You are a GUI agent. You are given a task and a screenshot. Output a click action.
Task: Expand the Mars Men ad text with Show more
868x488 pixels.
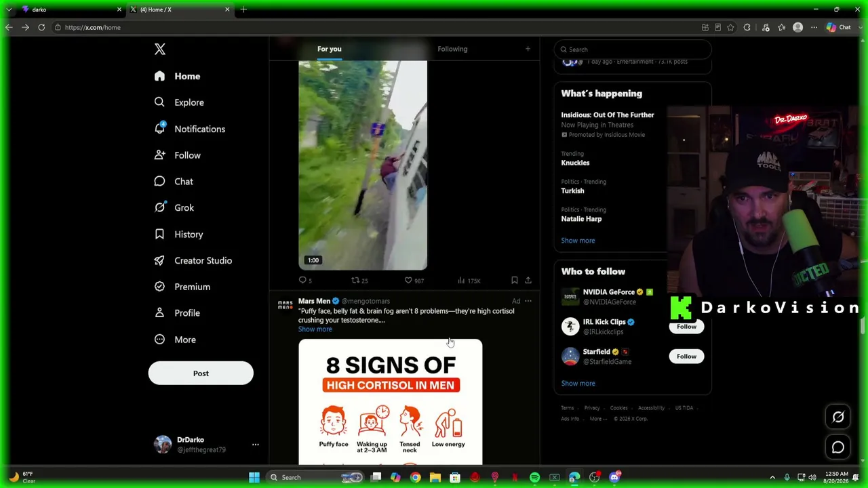coord(315,329)
